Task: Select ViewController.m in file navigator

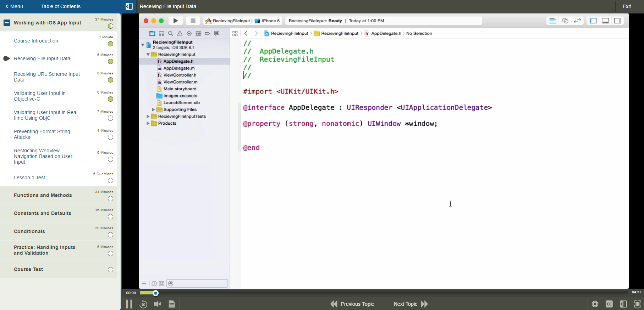Action: click(180, 82)
